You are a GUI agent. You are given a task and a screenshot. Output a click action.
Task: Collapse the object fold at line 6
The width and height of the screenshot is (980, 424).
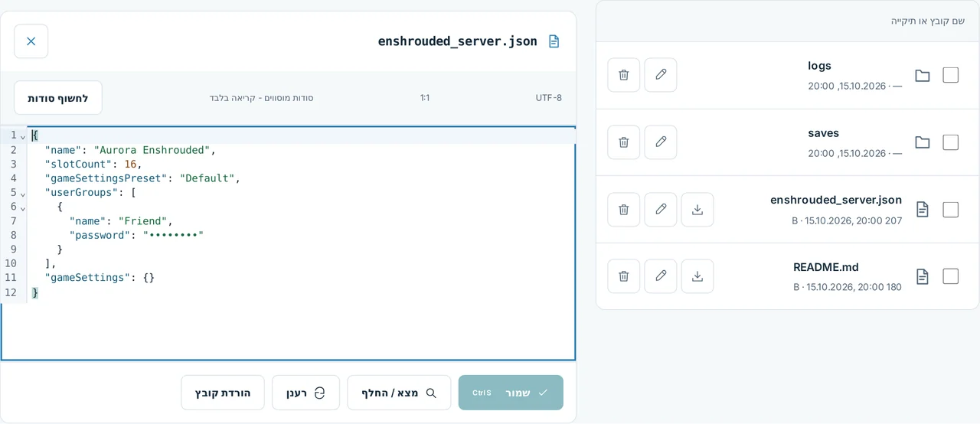[23, 207]
